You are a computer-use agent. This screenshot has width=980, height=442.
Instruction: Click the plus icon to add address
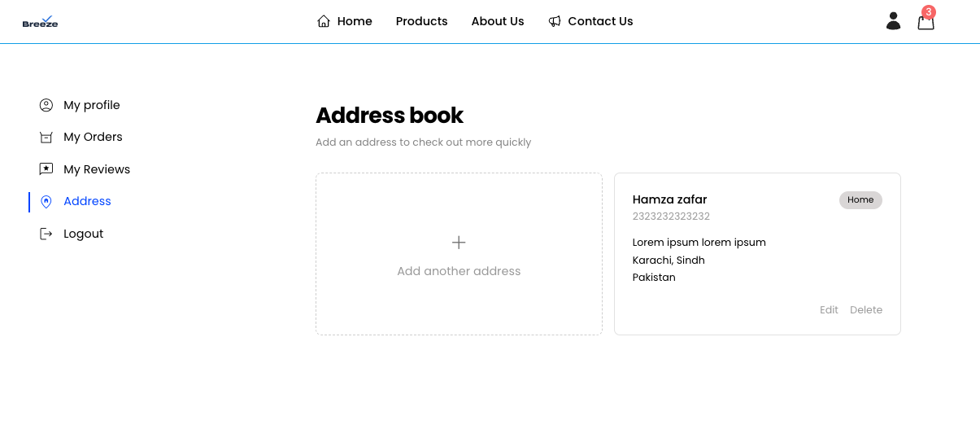pos(459,243)
